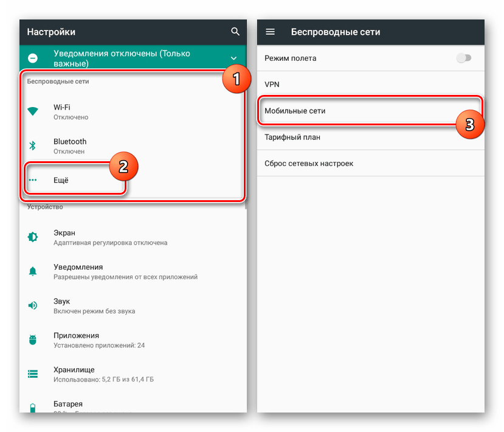Tap the Ещё label
The image size is (504, 432).
(61, 180)
